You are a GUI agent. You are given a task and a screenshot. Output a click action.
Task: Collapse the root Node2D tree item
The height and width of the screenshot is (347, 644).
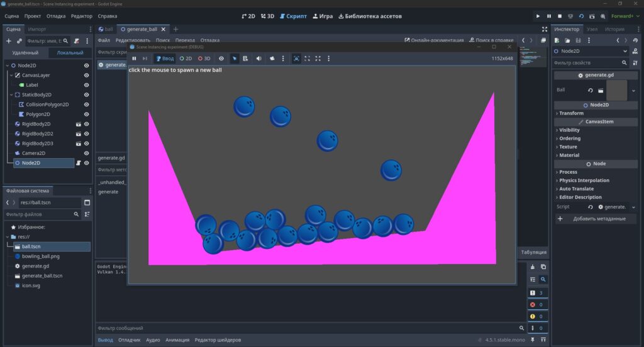(8, 65)
